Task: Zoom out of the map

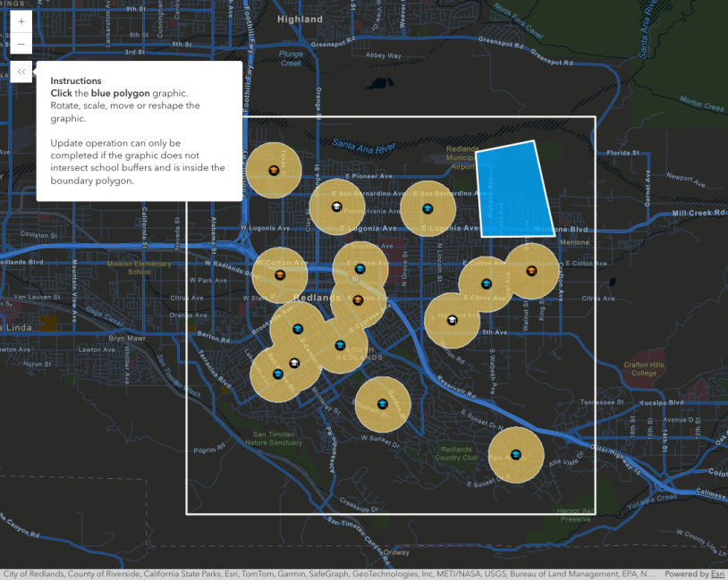Action: (x=21, y=44)
